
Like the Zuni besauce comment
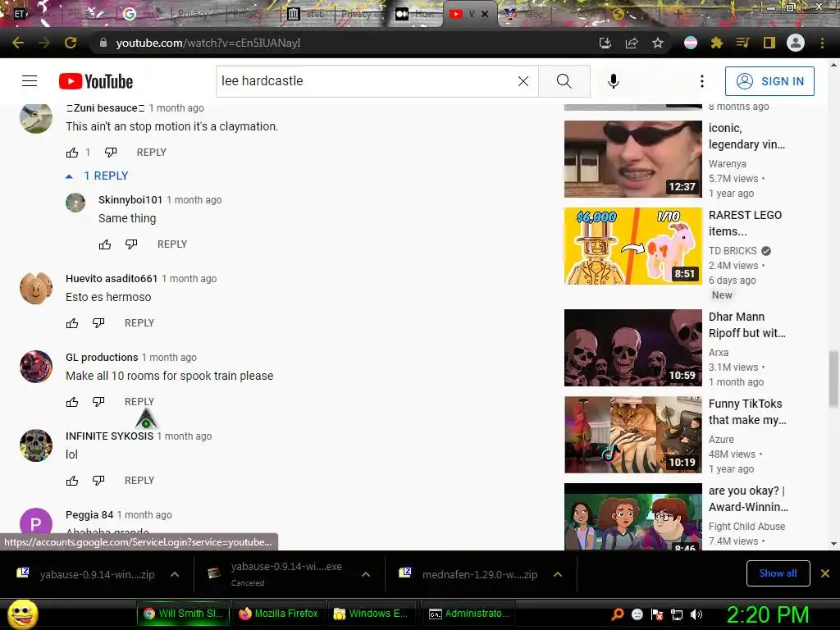point(72,153)
